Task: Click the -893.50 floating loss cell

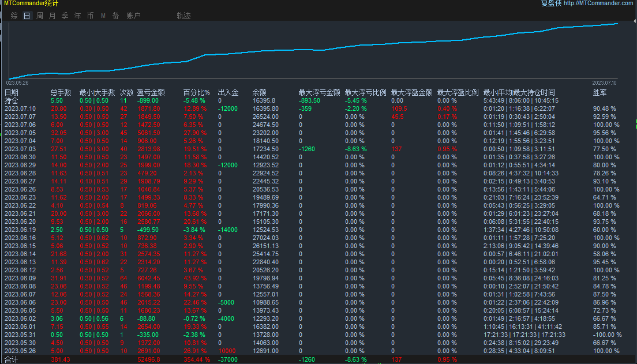Action: (x=309, y=100)
